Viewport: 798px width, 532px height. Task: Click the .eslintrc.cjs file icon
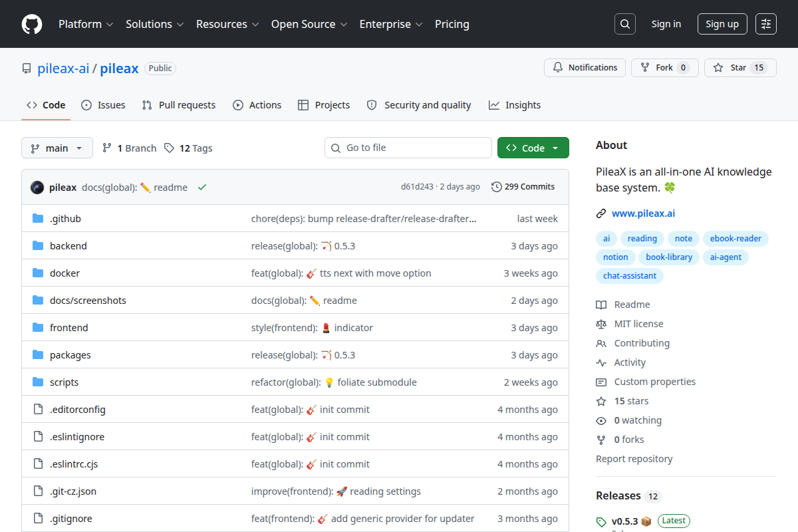pyautogui.click(x=38, y=464)
